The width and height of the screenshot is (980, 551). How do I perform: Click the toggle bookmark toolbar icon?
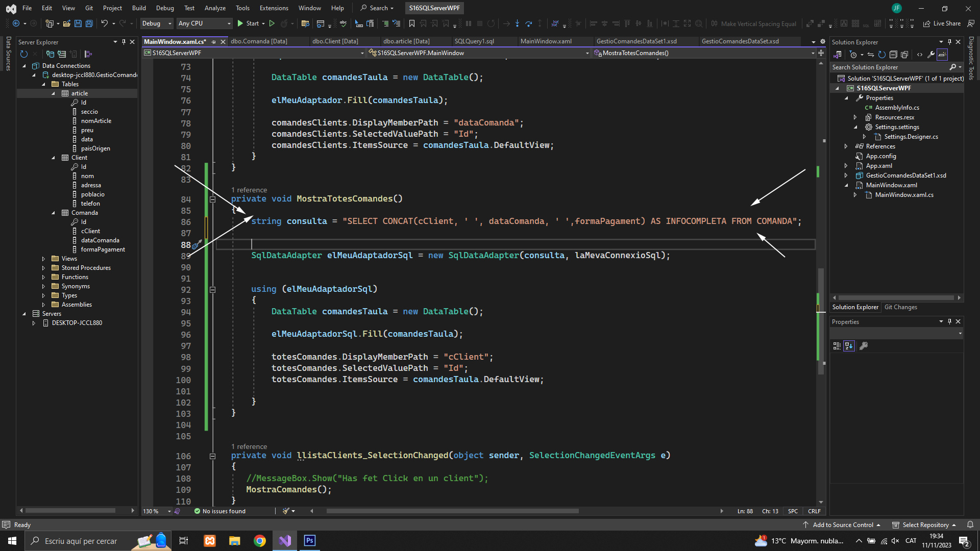(x=411, y=23)
